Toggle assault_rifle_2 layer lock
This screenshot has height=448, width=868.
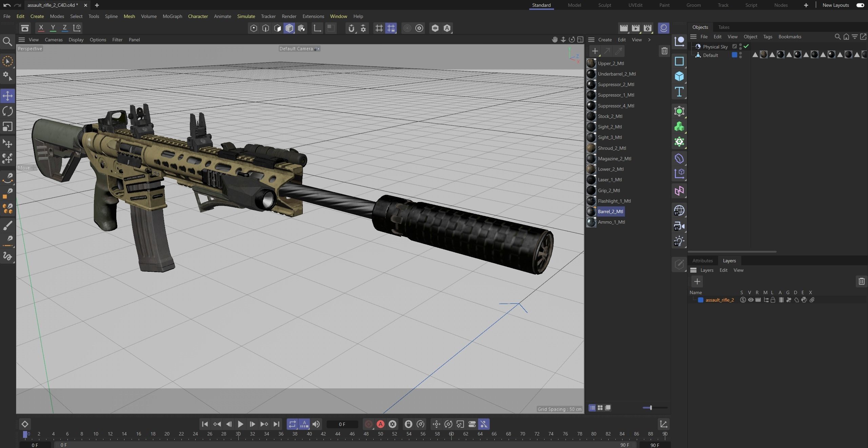click(x=773, y=300)
